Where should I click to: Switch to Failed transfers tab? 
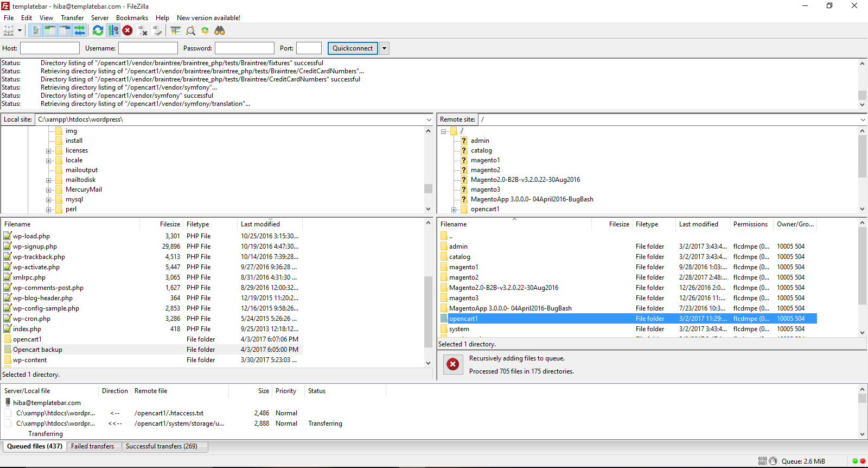point(92,446)
